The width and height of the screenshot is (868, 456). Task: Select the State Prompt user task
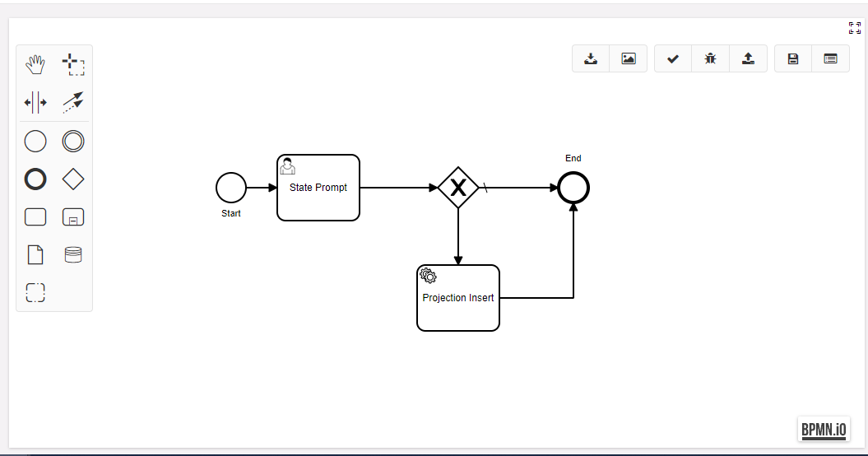coord(318,188)
